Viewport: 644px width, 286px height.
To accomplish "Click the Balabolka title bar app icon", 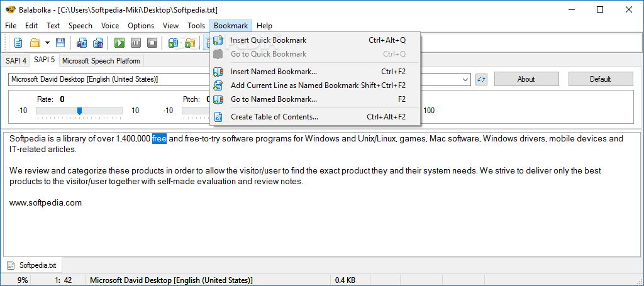I will click(11, 9).
